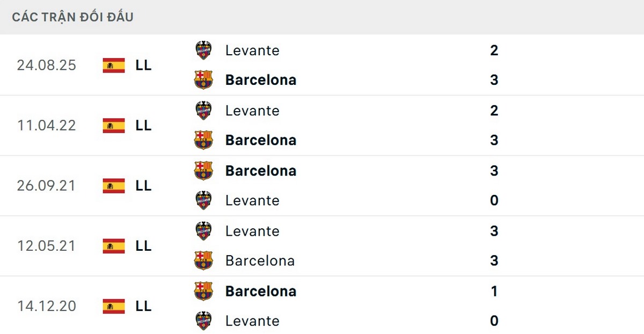Click the CÁC TRẬN ĐỐI ĐẤU header
Image resolution: width=644 pixels, height=334 pixels.
[x=72, y=17]
